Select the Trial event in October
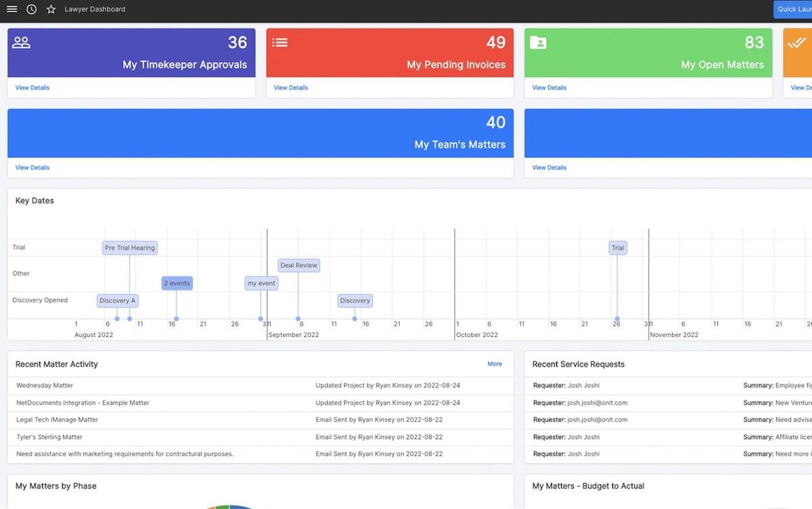 618,248
